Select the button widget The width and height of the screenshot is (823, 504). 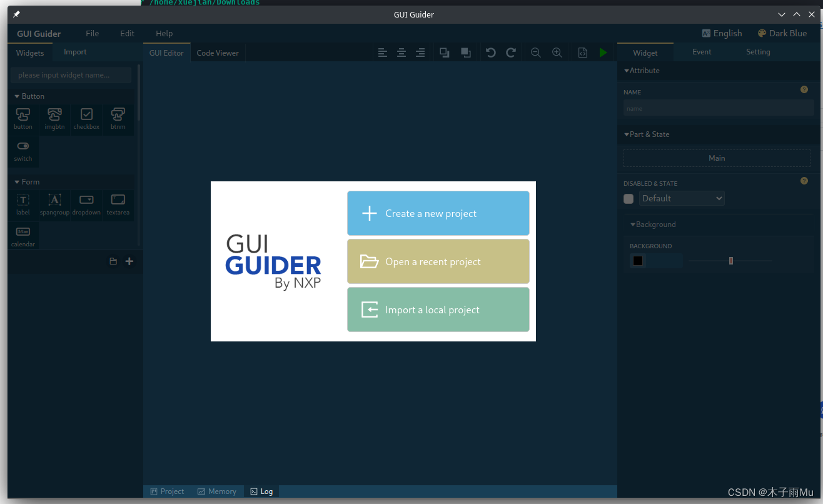point(23,119)
